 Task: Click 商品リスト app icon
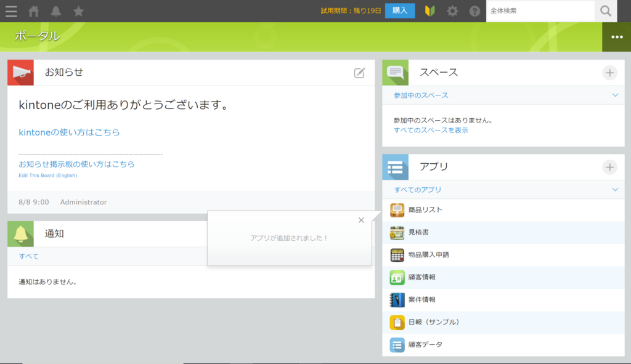397,210
